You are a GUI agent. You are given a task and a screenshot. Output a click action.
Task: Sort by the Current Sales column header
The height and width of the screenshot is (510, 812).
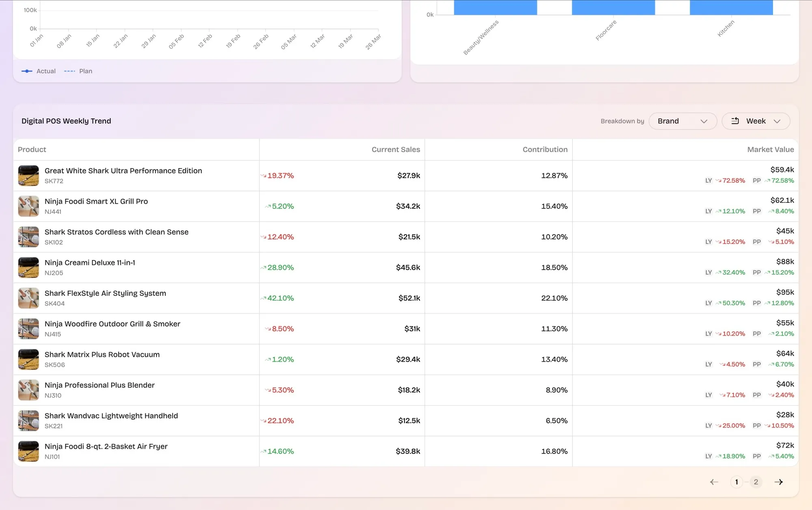click(395, 150)
